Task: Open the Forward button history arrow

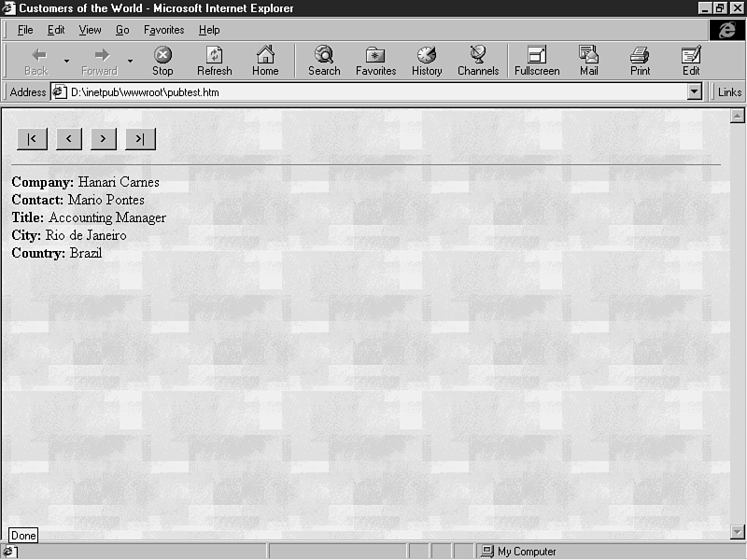Action: pos(130,62)
